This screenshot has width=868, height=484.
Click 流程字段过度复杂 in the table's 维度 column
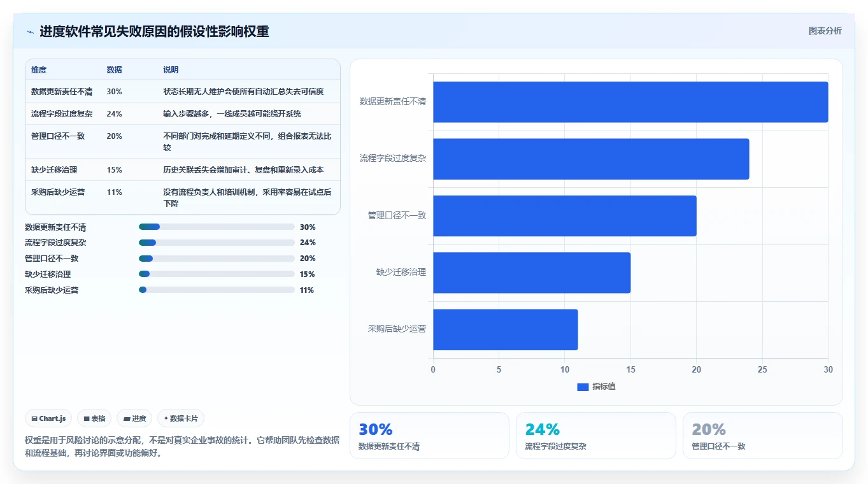point(62,114)
